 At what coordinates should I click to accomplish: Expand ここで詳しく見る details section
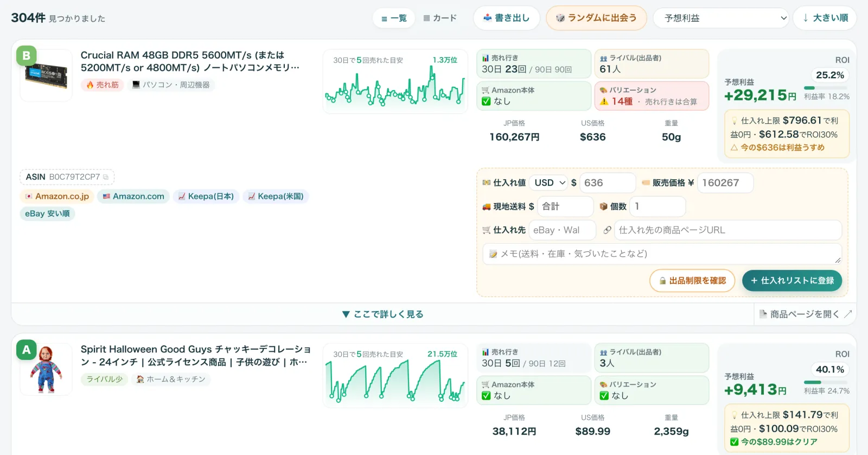pyautogui.click(x=383, y=314)
